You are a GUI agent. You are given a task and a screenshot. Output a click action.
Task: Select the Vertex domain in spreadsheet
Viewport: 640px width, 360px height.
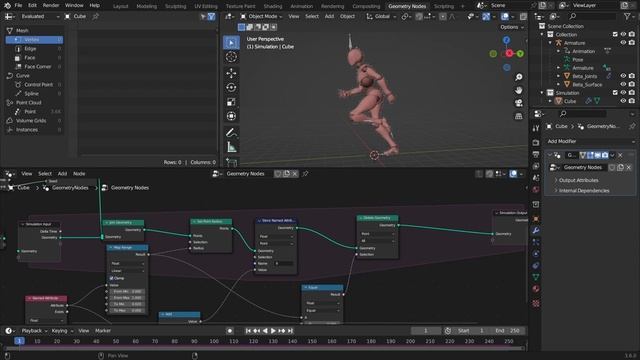pyautogui.click(x=34, y=40)
